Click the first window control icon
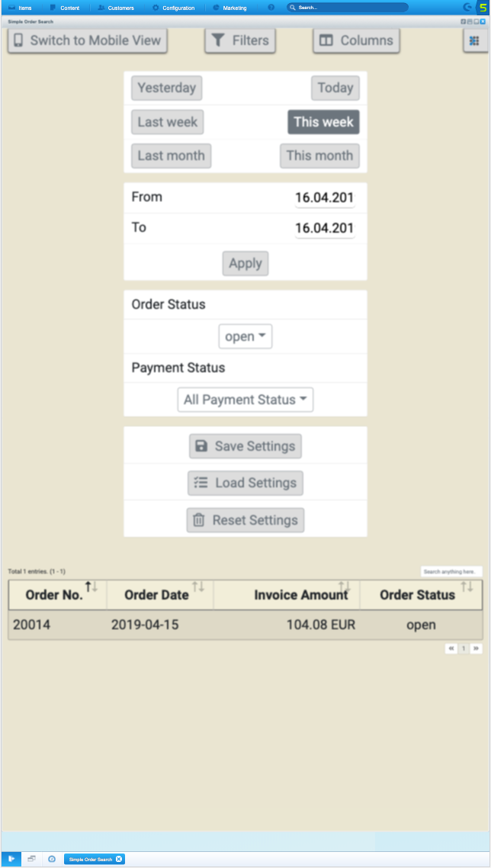Viewport: 491px width, 868px height. pyautogui.click(x=464, y=21)
